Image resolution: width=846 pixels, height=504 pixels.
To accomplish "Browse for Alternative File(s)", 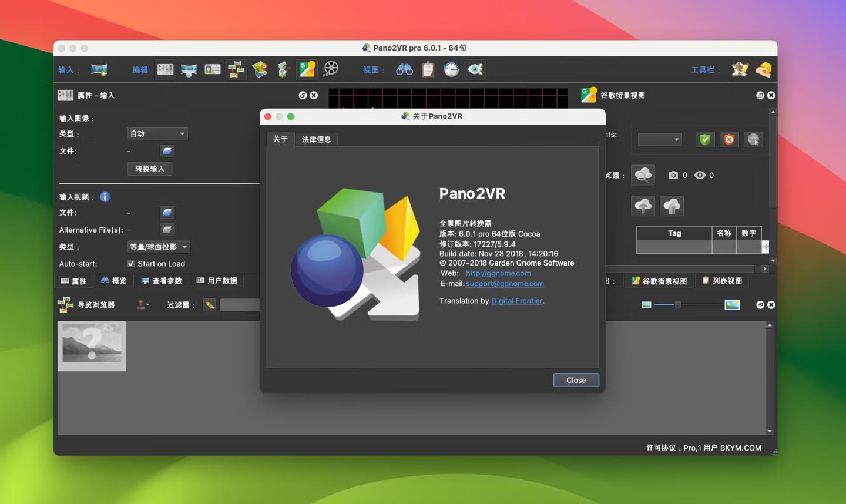I will click(x=167, y=229).
